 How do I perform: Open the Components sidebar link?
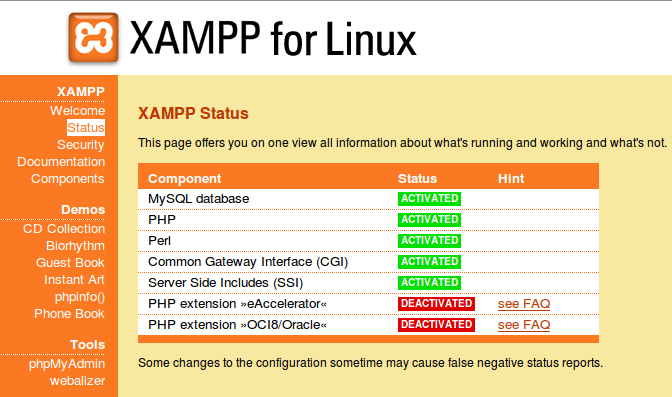[x=67, y=179]
